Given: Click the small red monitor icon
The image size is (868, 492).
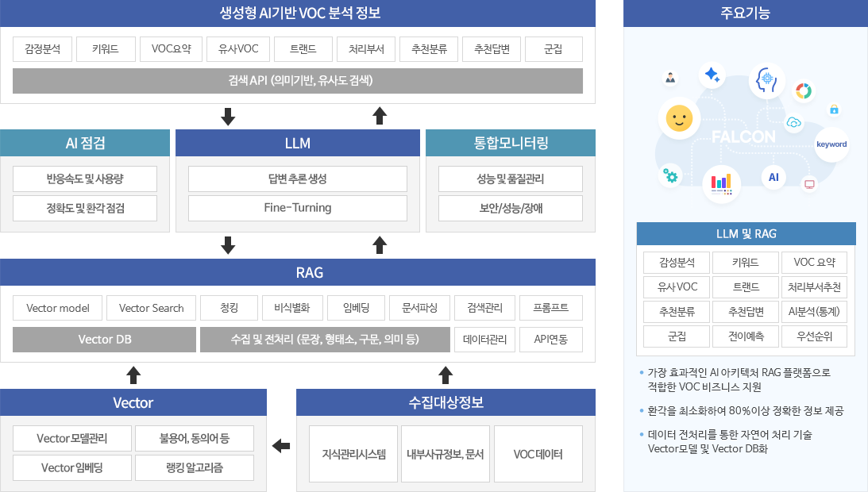Looking at the screenshot, I should click(x=809, y=184).
